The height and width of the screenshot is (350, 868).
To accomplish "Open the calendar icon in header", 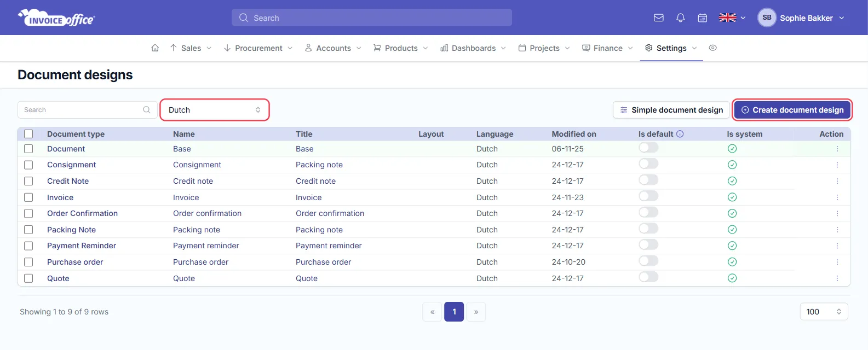I will point(703,18).
